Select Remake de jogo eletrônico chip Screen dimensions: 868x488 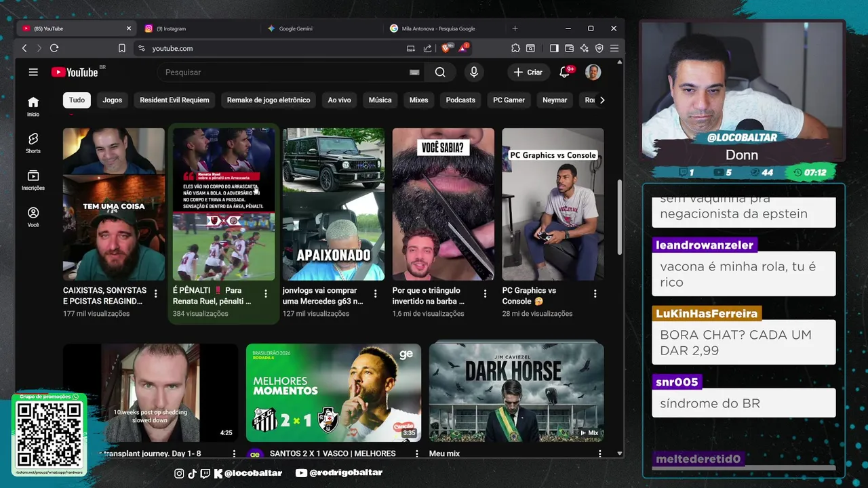click(269, 100)
